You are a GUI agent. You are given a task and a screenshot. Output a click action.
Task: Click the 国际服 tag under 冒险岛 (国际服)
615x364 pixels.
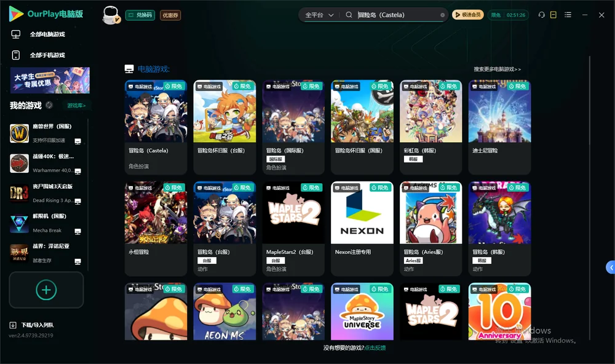[x=276, y=159]
